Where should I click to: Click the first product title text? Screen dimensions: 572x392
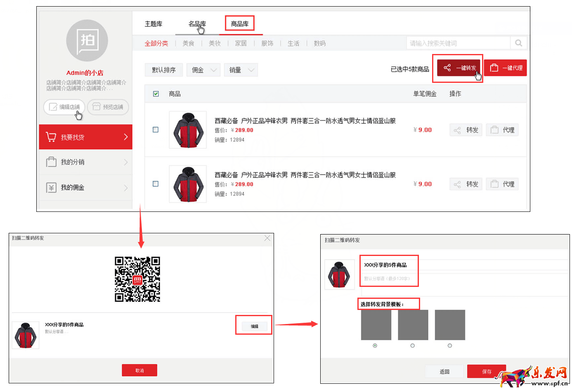click(x=305, y=121)
